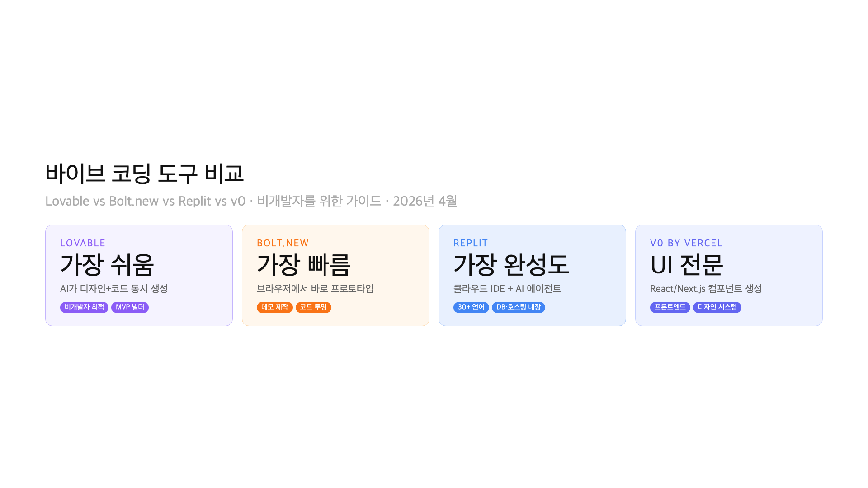Select the MVP 빌더 tag
The image size is (868, 488).
click(130, 307)
